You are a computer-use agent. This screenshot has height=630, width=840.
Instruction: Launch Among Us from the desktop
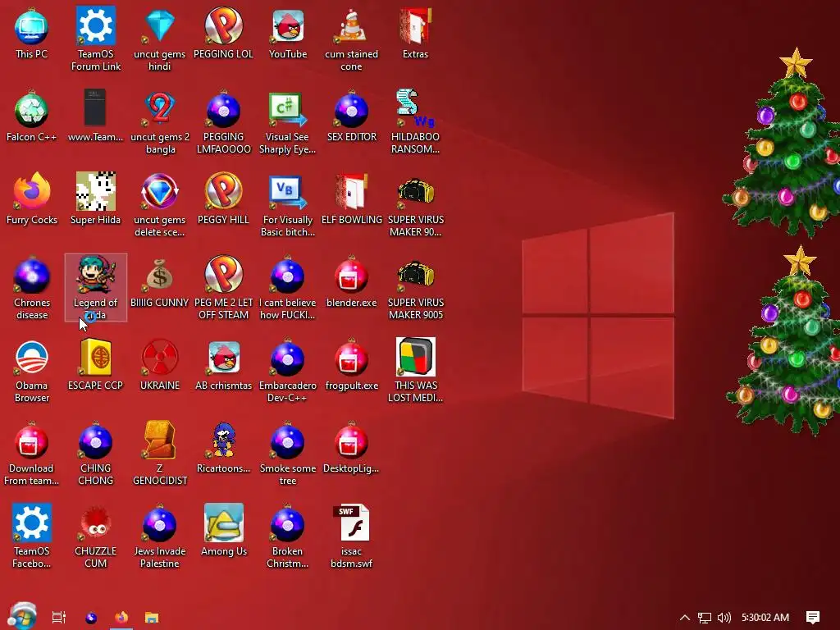(223, 531)
